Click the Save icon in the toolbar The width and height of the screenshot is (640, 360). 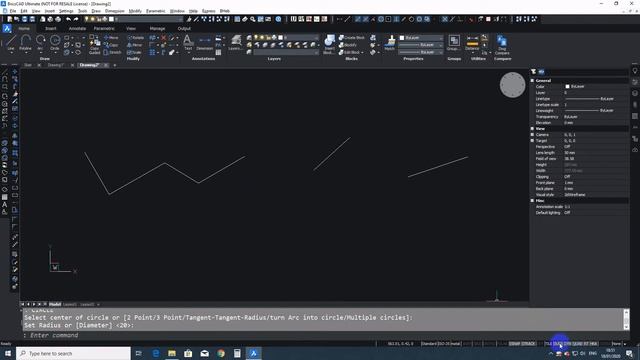[x=24, y=19]
